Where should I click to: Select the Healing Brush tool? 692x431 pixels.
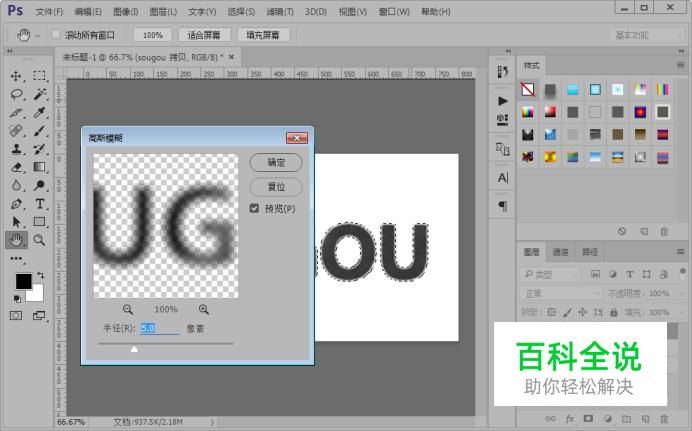coord(16,131)
